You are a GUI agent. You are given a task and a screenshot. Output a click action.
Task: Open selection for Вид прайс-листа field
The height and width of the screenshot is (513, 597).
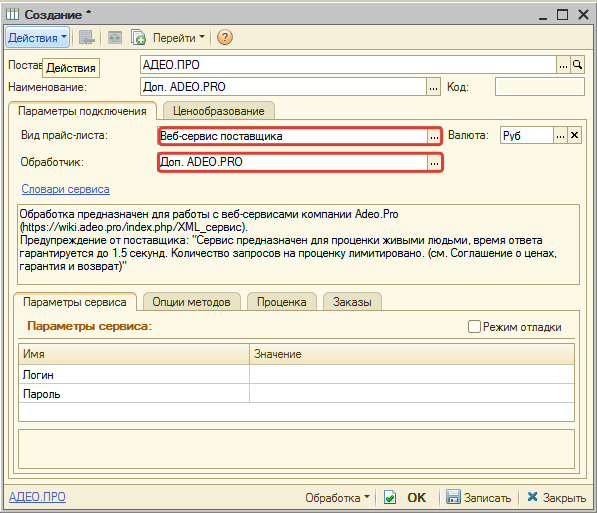434,136
